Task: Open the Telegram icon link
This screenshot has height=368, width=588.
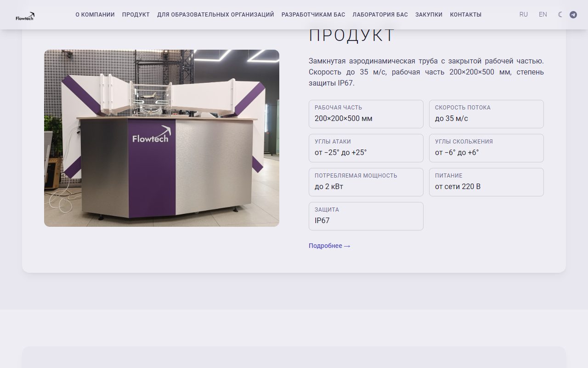Action: 573,14
